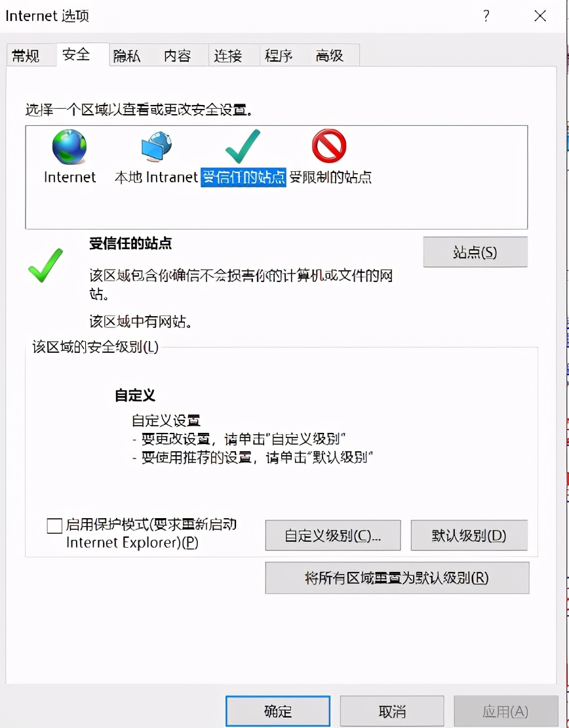Click the 默认级别(D) button
This screenshot has height=728, width=569.
(469, 535)
